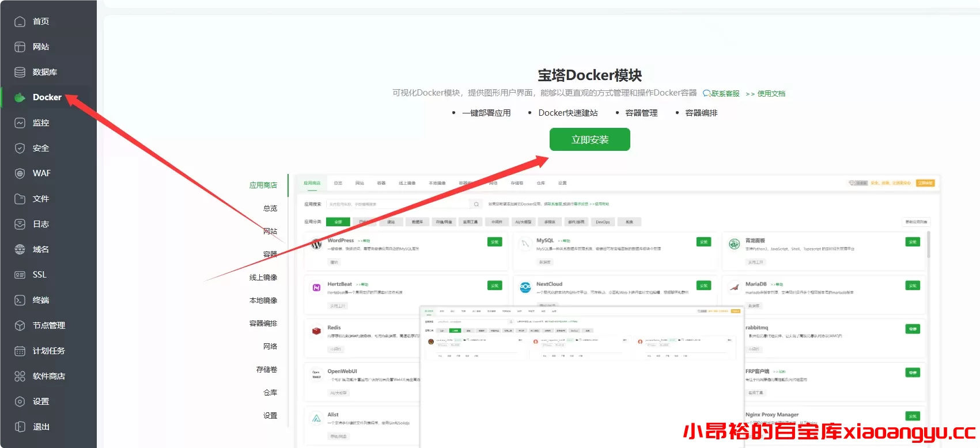Select 本地镜像 in the preview side list
The image size is (980, 448).
(x=263, y=301)
